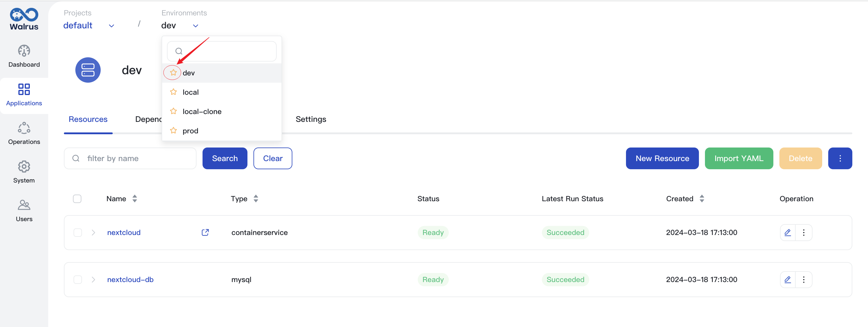Open the nextcloud-db resource link
868x327 pixels.
click(130, 279)
